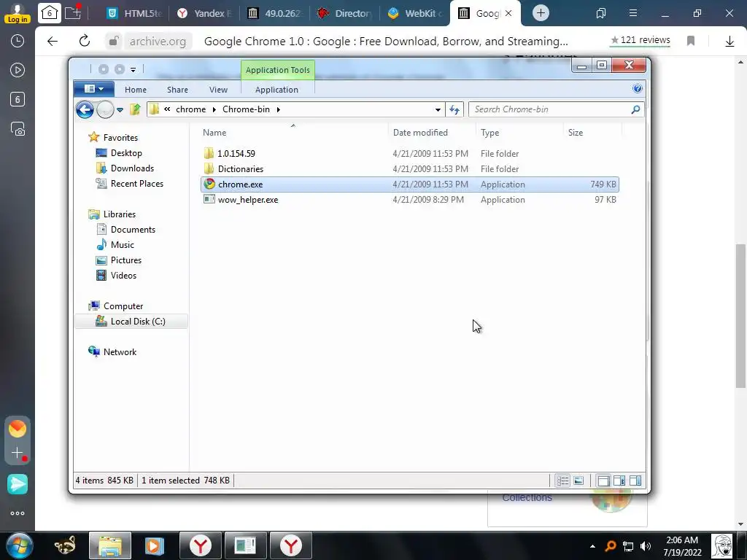Image resolution: width=747 pixels, height=560 pixels.
Task: Open the Application ribbon tab
Action: (x=276, y=90)
